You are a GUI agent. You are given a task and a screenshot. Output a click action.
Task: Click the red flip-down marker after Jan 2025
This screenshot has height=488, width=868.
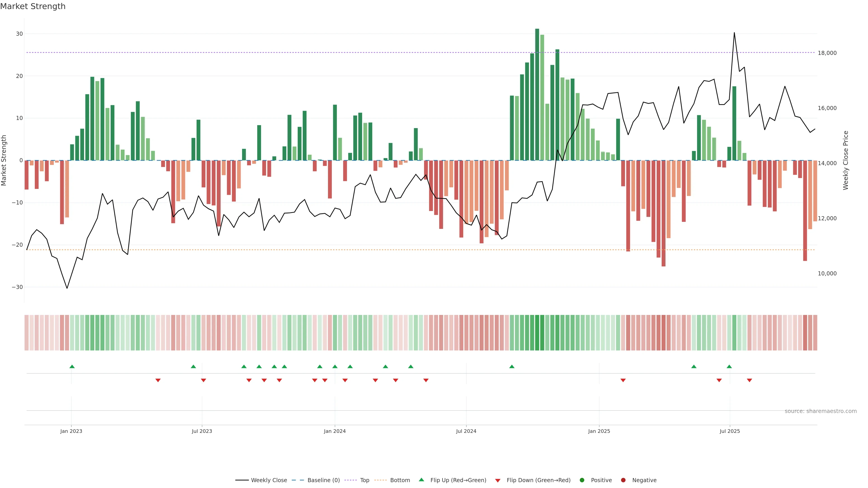[x=623, y=380]
